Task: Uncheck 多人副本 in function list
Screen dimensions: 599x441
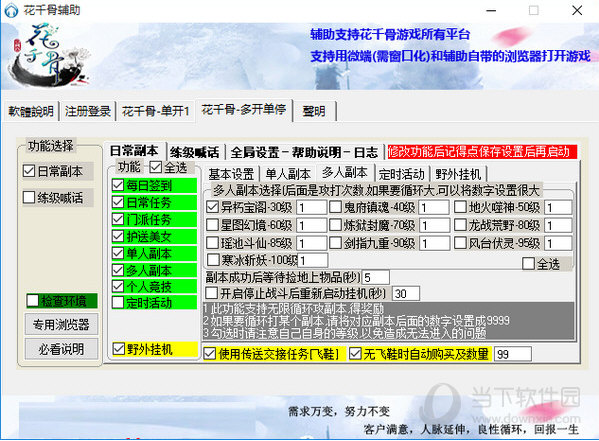Action: [x=118, y=270]
